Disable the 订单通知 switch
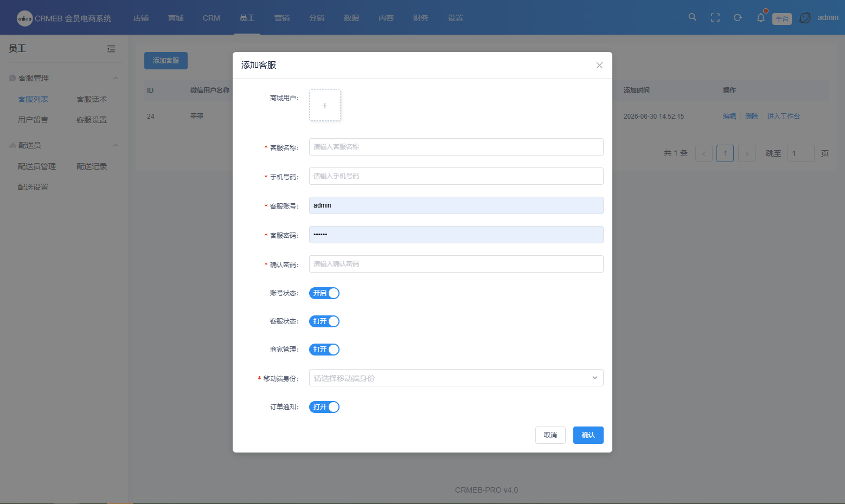The height and width of the screenshot is (504, 845). [324, 407]
